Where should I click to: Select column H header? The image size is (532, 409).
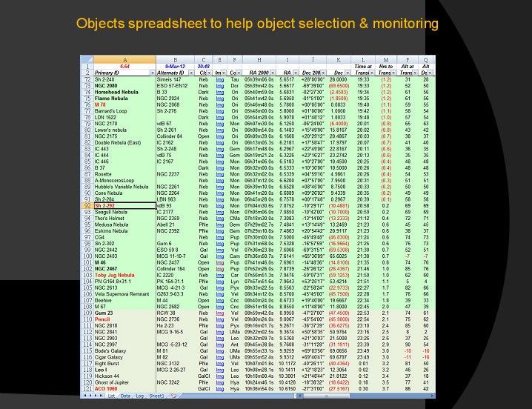259,60
